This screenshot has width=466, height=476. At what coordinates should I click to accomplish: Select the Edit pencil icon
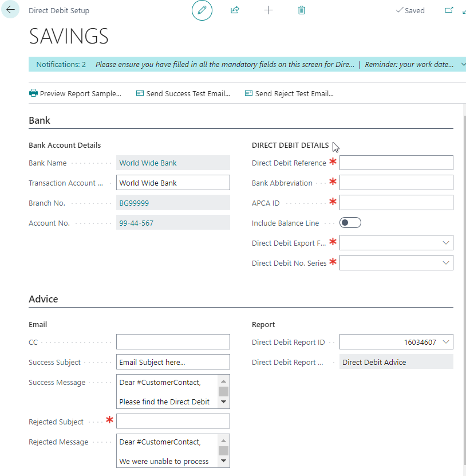[202, 10]
